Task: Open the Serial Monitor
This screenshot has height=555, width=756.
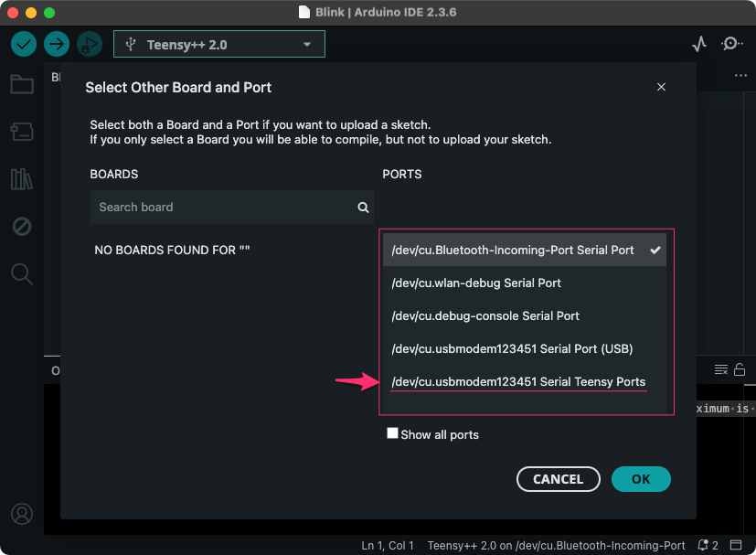Action: point(731,44)
